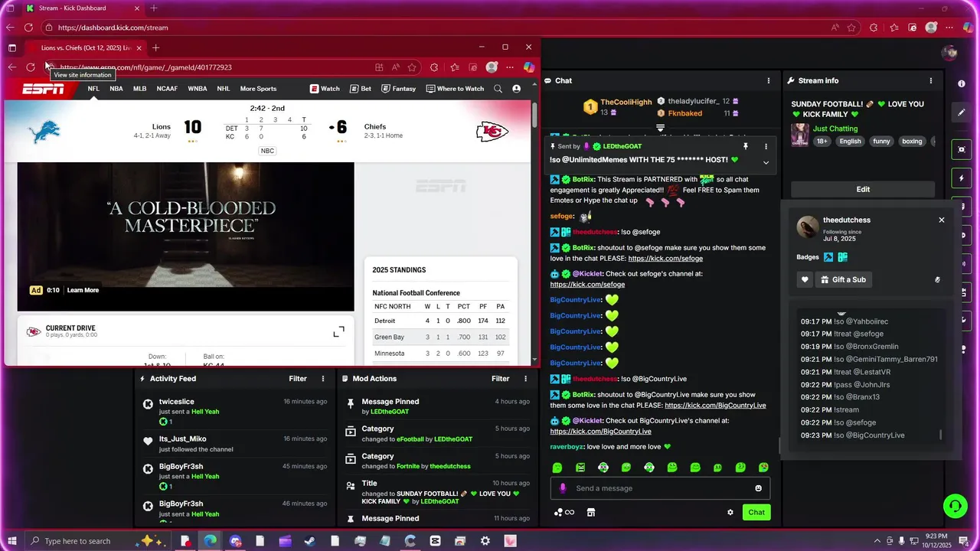Select NBA tab on ESPN nav
Image resolution: width=980 pixels, height=551 pixels.
point(116,89)
